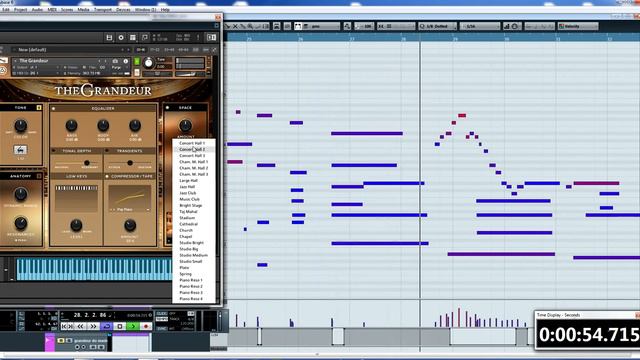Switch to Kontakt rack page 17-32
The height and width of the screenshot is (360, 640).
coord(155,50)
